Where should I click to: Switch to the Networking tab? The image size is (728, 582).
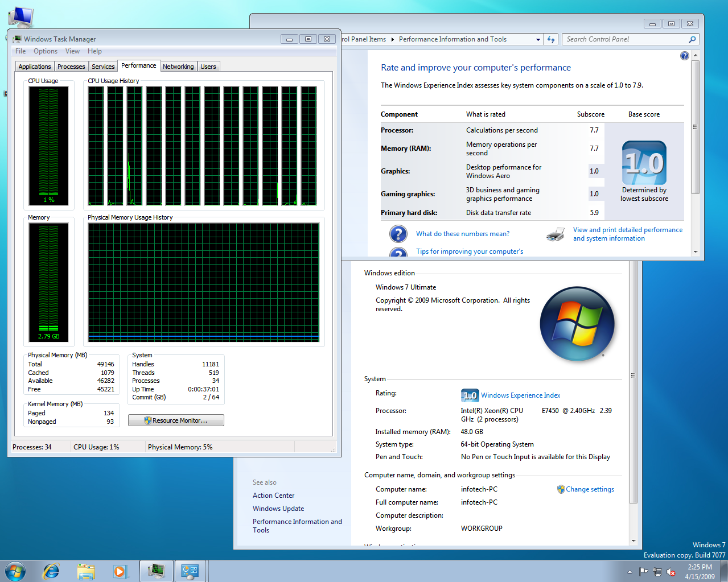tap(178, 66)
